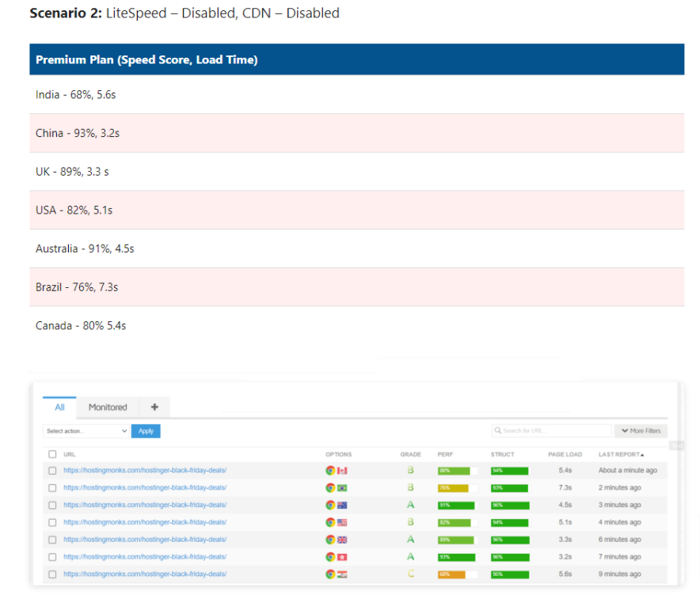
Task: Check the first URL row's checkbox
Action: click(x=51, y=470)
